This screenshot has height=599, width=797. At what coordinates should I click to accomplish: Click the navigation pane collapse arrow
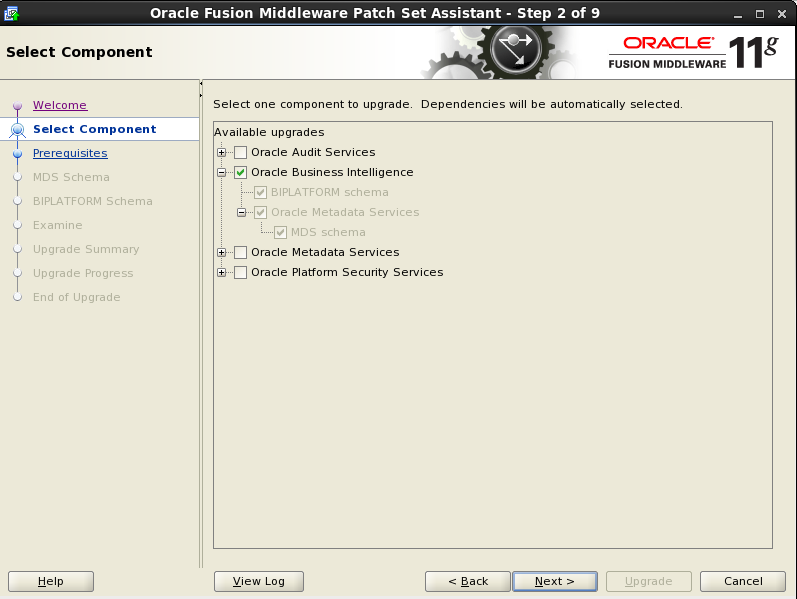click(x=201, y=83)
